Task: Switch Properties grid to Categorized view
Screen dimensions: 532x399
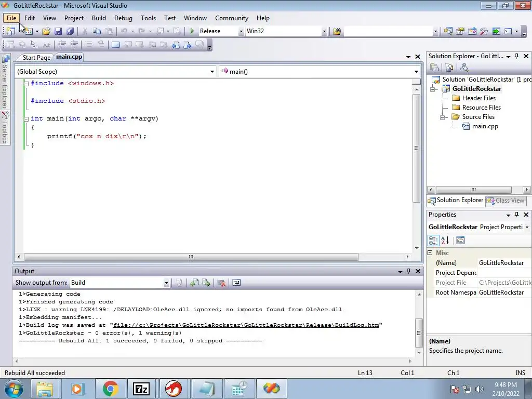Action: (434, 241)
